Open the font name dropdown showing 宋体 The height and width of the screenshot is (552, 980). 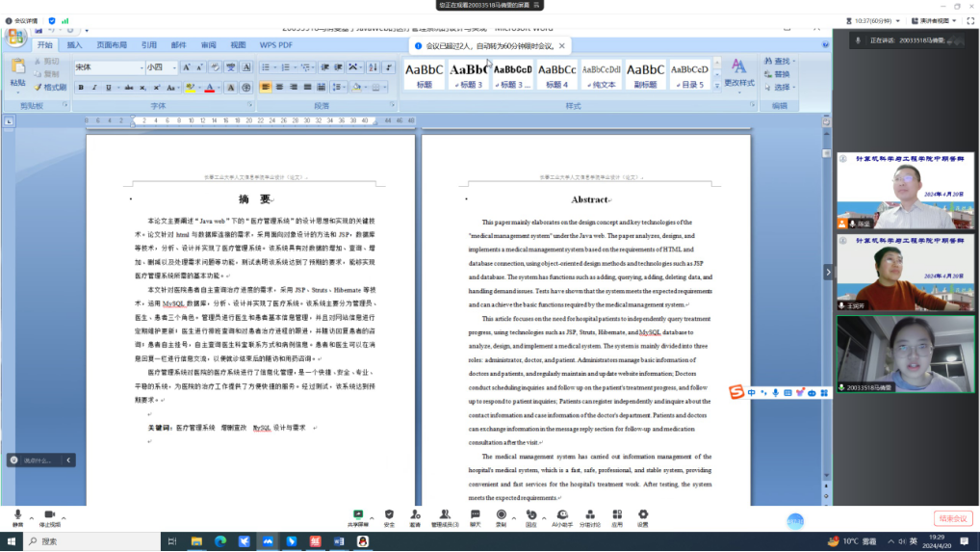108,67
